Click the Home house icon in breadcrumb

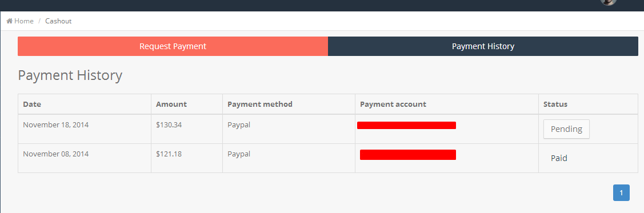click(10, 21)
